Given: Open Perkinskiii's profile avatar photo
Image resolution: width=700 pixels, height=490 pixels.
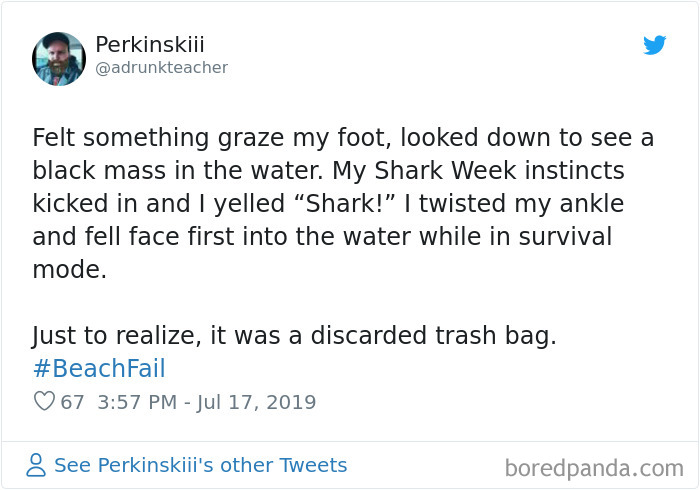Looking at the screenshot, I should point(59,58).
